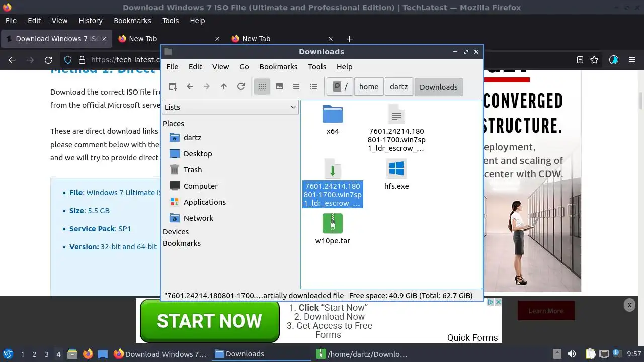Switch file manager to icon view
This screenshot has height=362, width=644.
pos(262,86)
